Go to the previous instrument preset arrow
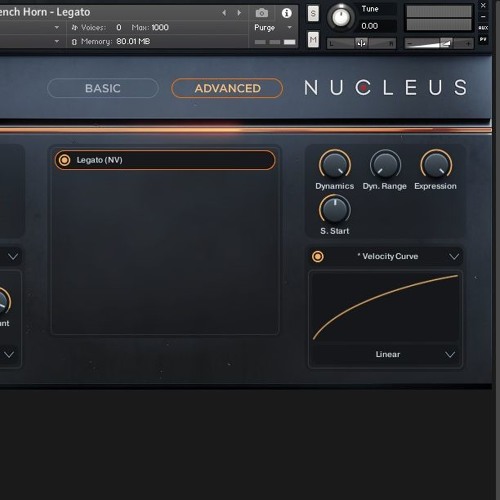 tap(224, 13)
